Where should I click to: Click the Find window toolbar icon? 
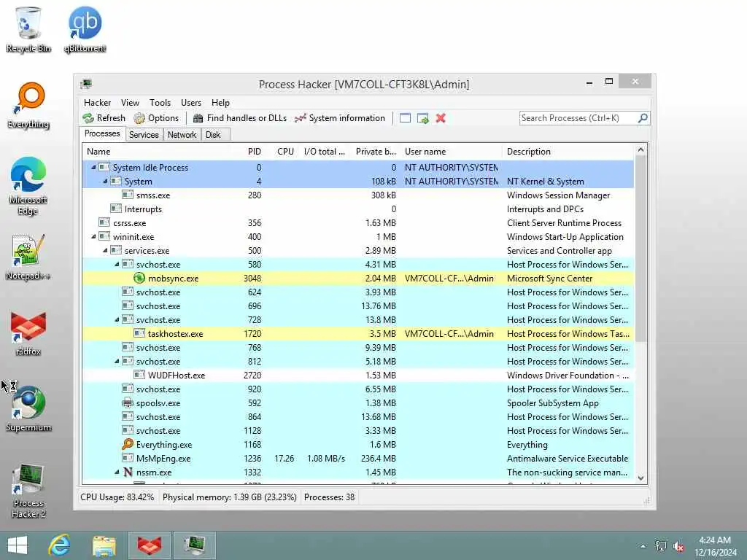tap(405, 118)
